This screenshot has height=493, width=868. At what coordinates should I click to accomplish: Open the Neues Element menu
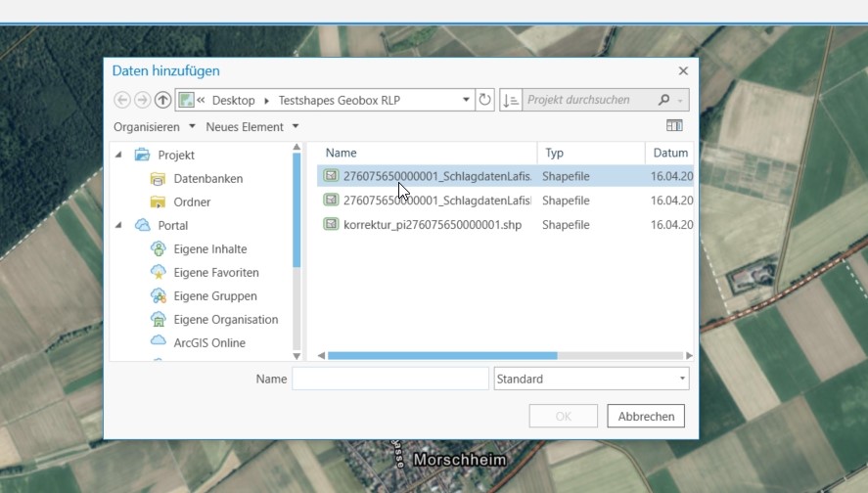(x=252, y=127)
